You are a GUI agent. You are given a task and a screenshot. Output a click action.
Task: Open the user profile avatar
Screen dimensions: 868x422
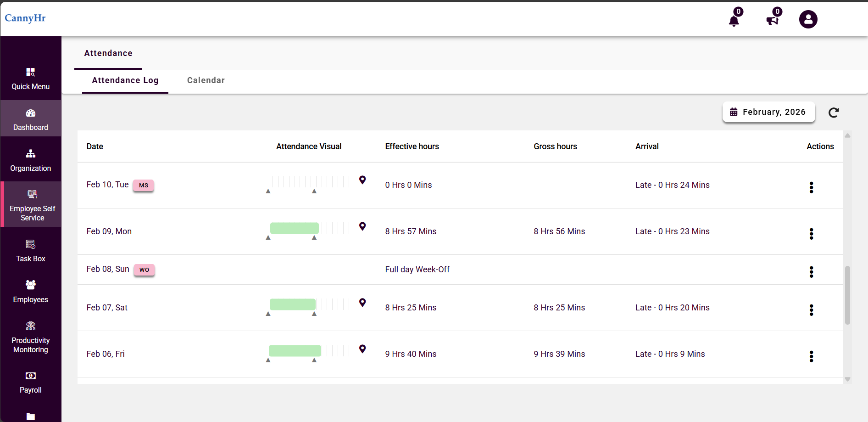pos(808,19)
